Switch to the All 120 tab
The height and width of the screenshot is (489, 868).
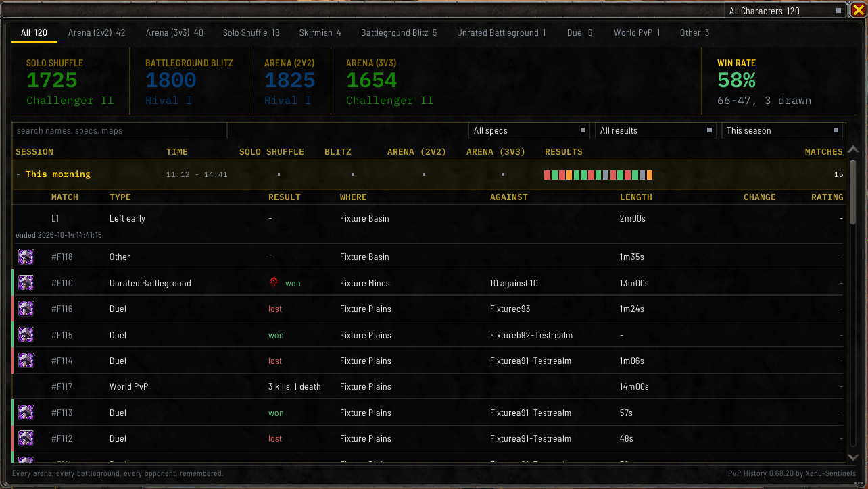coord(34,32)
